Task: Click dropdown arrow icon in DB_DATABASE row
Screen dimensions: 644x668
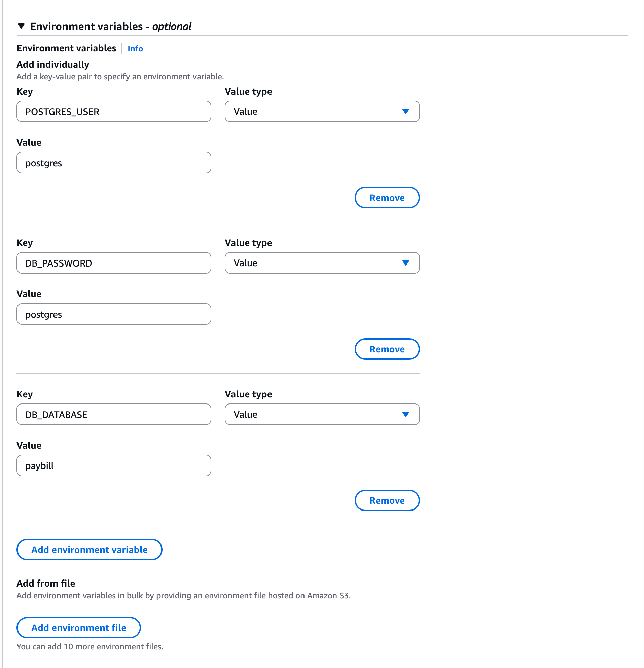Action: pos(405,414)
